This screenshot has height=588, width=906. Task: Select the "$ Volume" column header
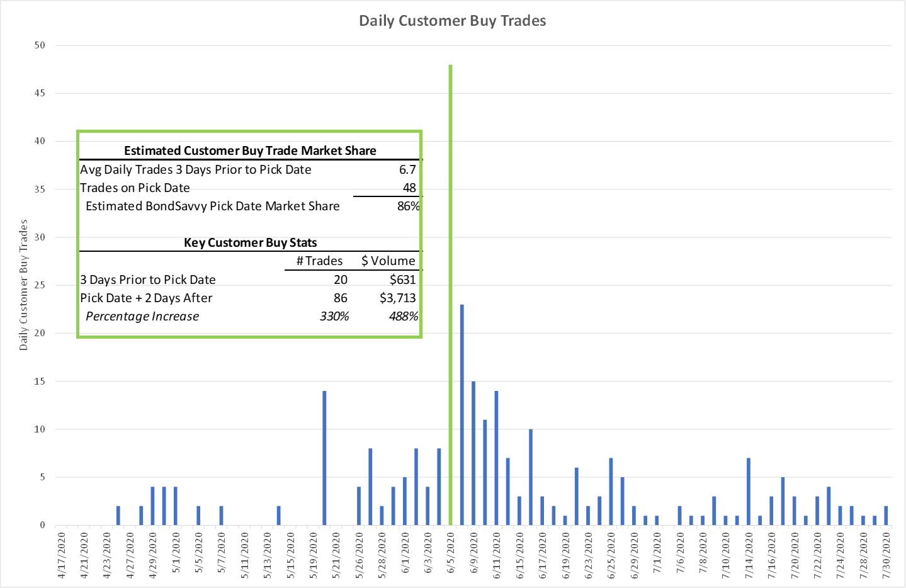click(388, 261)
